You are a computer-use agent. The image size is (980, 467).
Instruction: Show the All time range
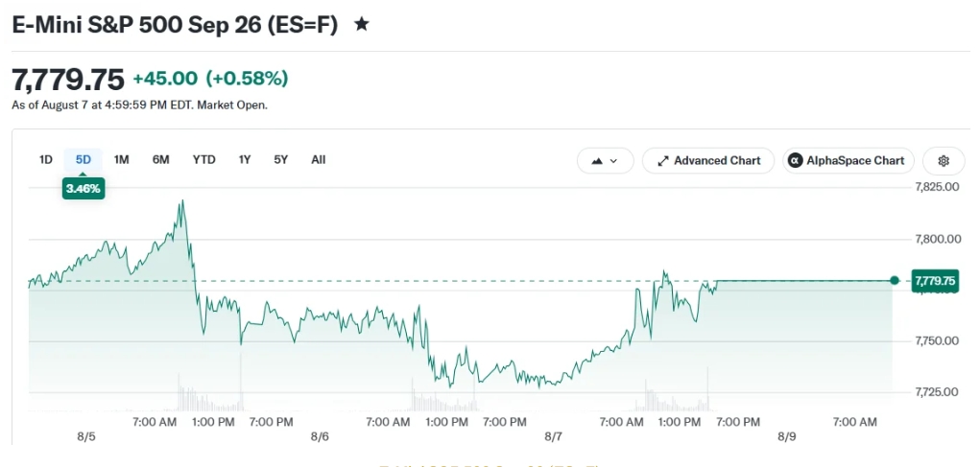(x=318, y=160)
